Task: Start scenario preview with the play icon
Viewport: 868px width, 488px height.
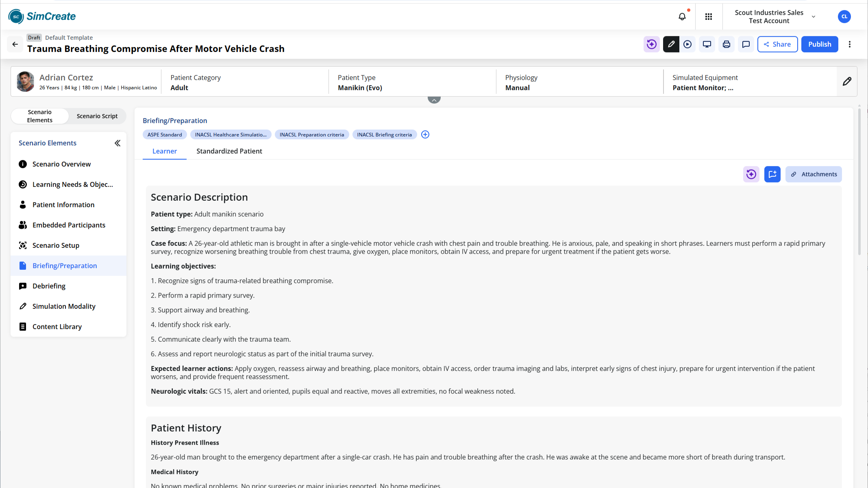Action: tap(687, 44)
